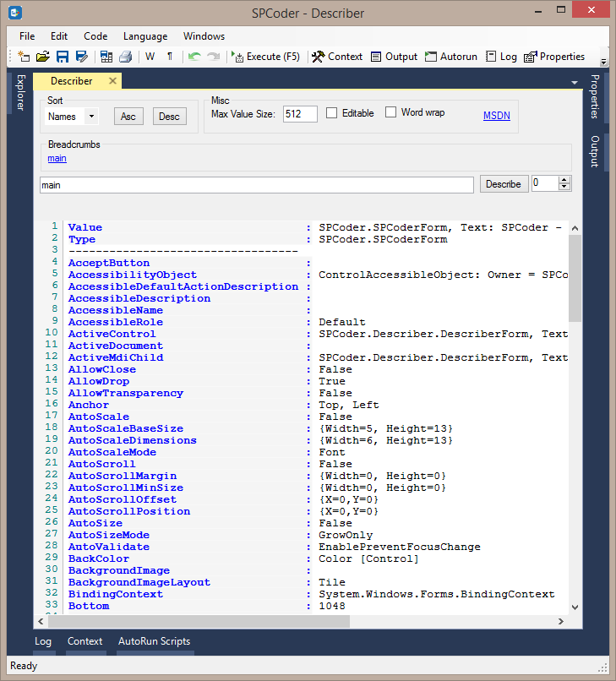Viewport: 616px width, 681px height.
Task: Open Autorun from the toolbar
Action: click(451, 57)
